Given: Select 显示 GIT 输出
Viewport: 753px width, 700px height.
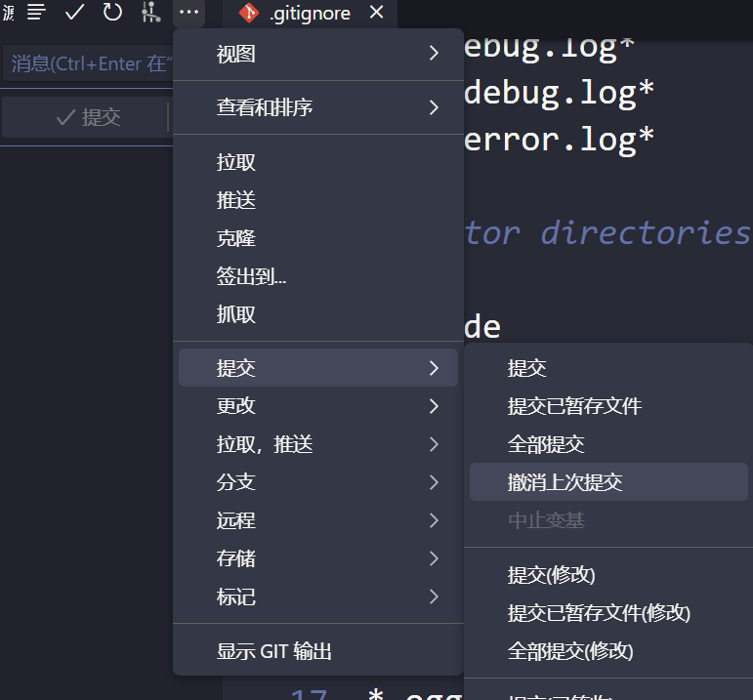Looking at the screenshot, I should pos(318,651).
